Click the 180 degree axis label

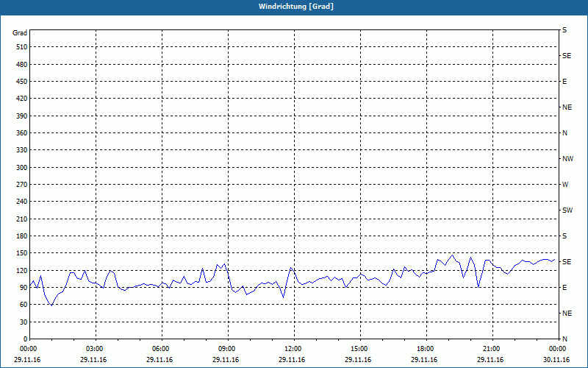(22, 236)
